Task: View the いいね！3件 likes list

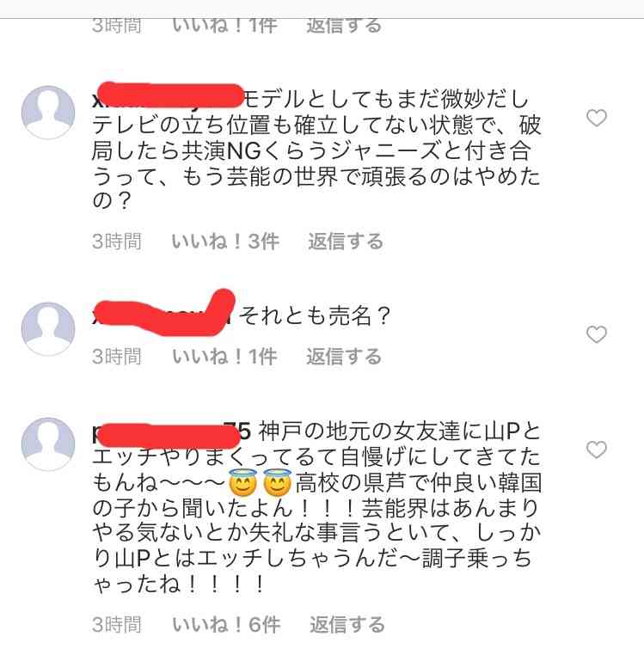Action: tap(225, 242)
